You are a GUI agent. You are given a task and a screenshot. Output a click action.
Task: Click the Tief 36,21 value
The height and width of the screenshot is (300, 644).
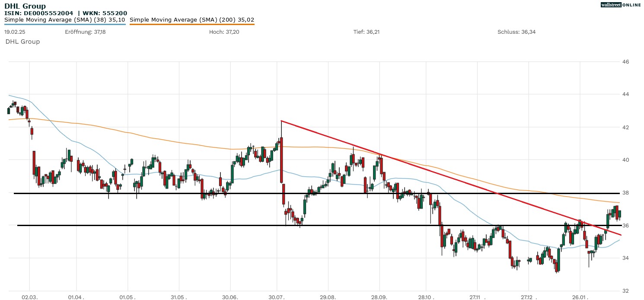pyautogui.click(x=367, y=32)
